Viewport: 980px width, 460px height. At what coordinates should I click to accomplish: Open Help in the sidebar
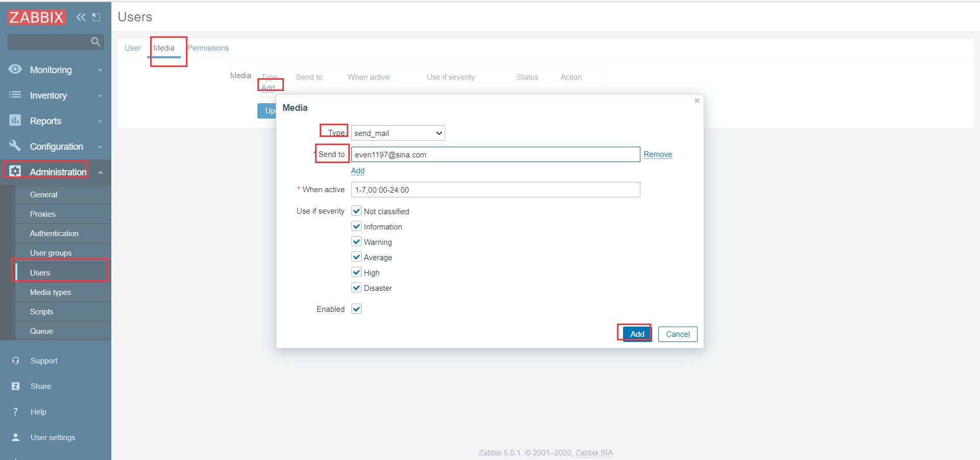(38, 412)
